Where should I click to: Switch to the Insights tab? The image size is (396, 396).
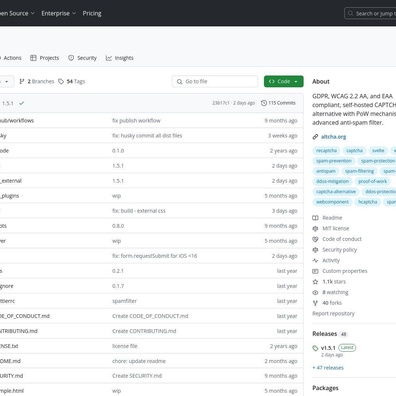[x=120, y=58]
